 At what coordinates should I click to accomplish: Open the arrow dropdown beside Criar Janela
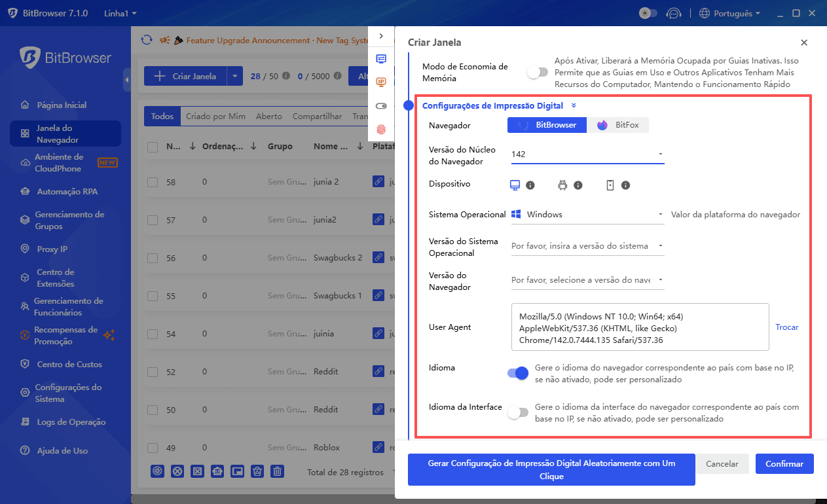point(235,76)
